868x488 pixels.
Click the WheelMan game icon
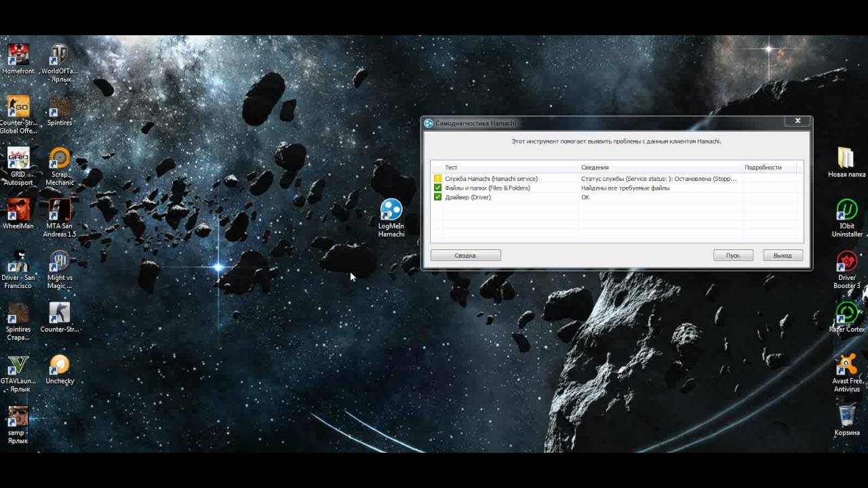coord(18,213)
